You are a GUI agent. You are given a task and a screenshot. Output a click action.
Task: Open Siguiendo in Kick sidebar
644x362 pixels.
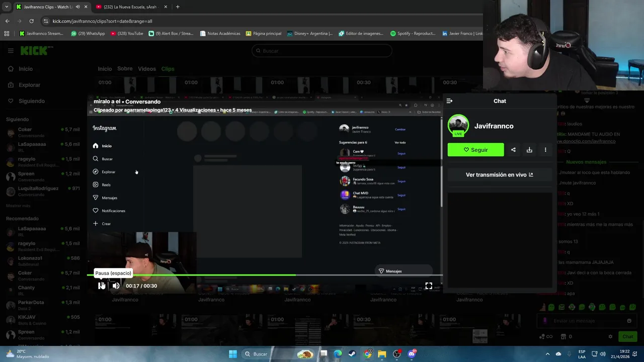(31, 101)
